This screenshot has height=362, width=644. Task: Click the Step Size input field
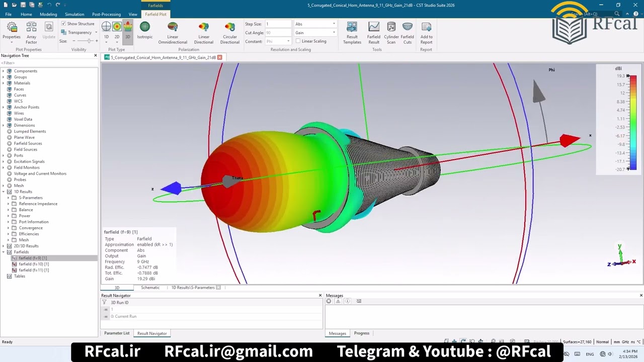point(279,24)
